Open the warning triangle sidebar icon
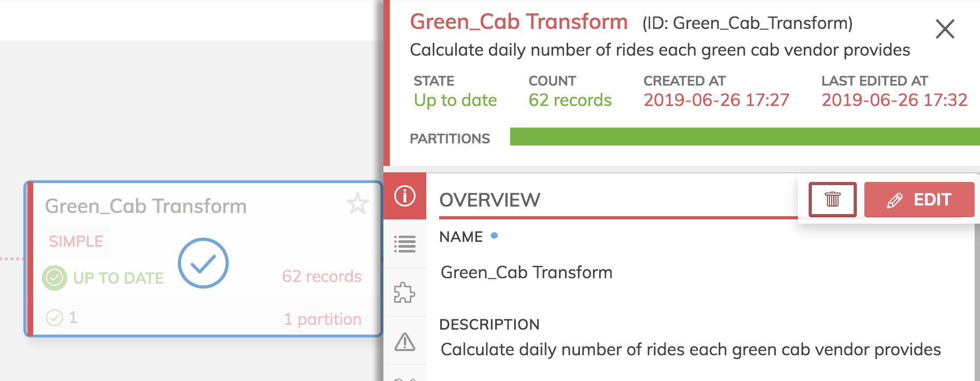This screenshot has height=381, width=980. (x=405, y=341)
